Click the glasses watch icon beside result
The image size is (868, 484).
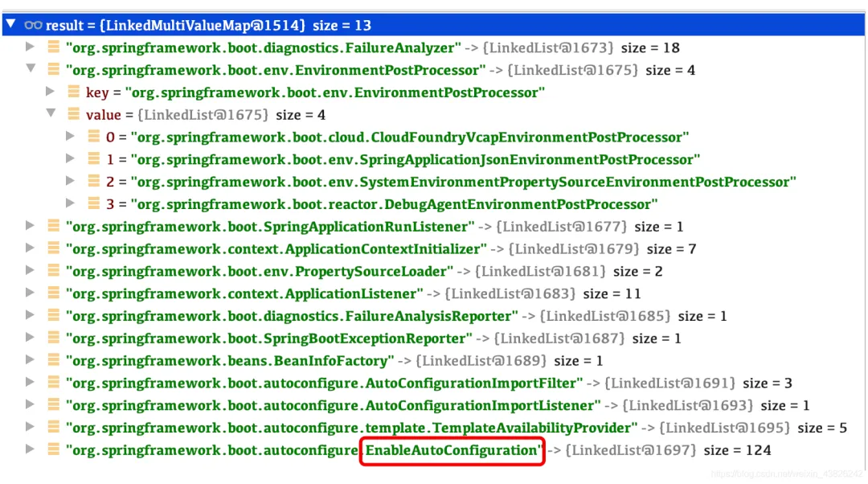coord(33,26)
